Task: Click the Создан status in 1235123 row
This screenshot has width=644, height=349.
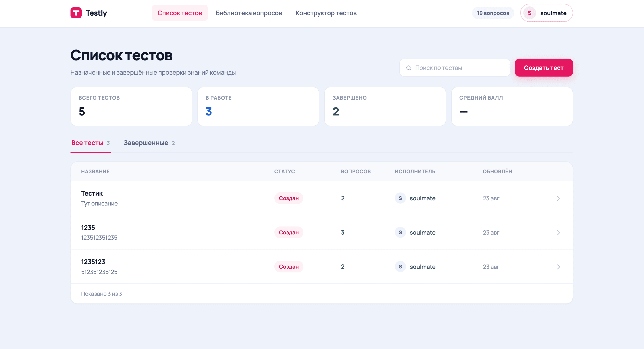Action: pyautogui.click(x=289, y=267)
